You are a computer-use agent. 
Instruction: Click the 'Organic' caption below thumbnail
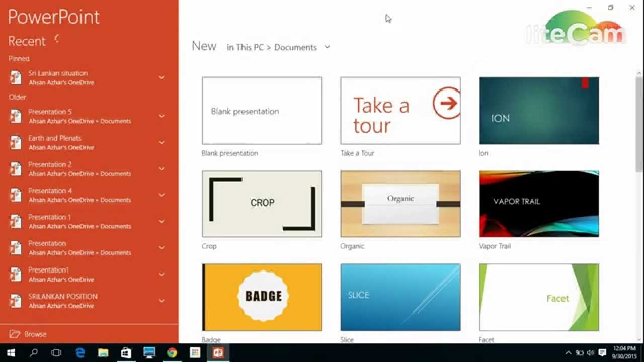352,246
